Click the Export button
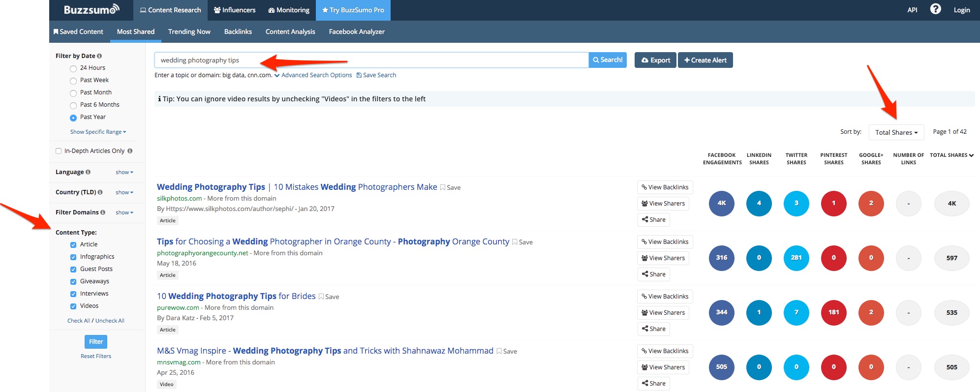This screenshot has width=980, height=392. [x=655, y=60]
